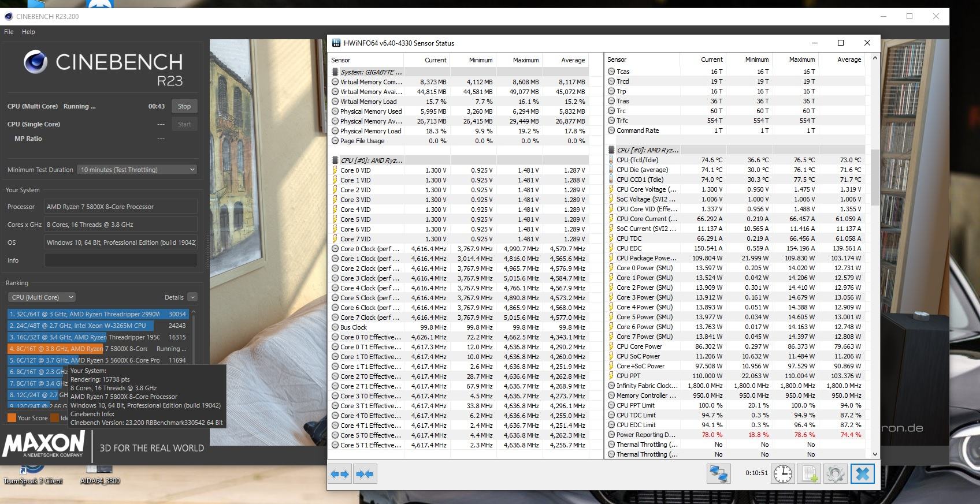Click System: GIGABYTE group chip icon
The width and height of the screenshot is (980, 504).
pyautogui.click(x=335, y=72)
